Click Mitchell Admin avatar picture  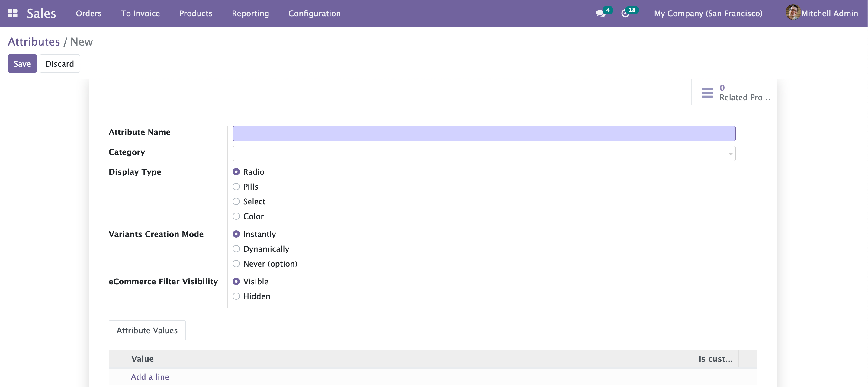[x=793, y=12]
